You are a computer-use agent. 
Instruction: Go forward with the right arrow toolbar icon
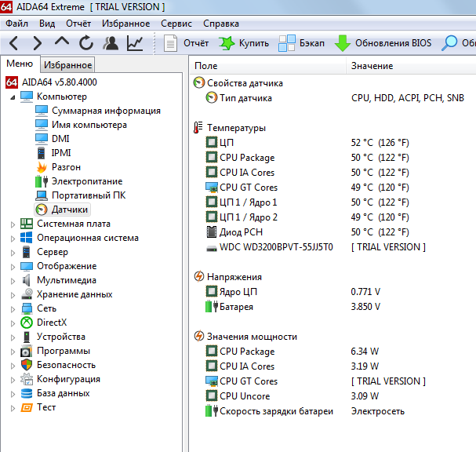[x=37, y=43]
